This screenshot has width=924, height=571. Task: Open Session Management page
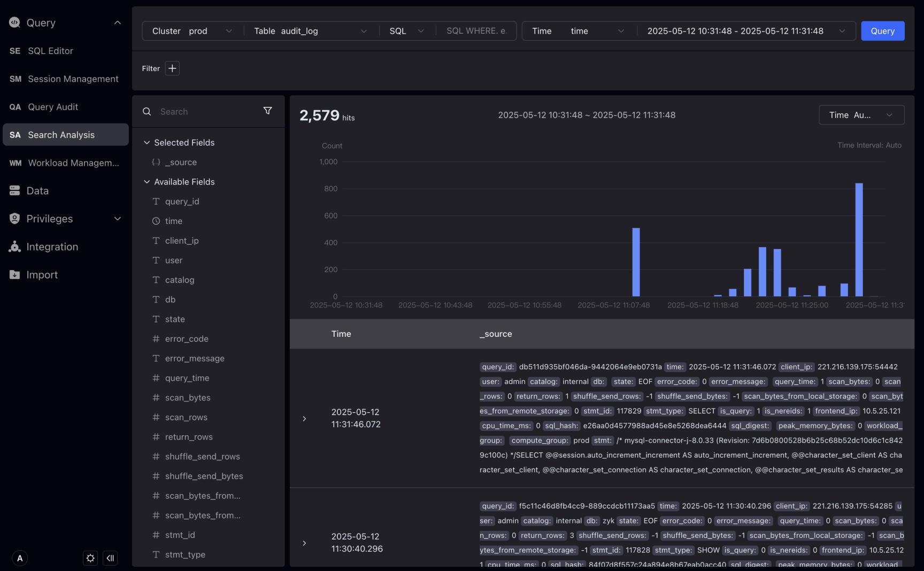click(73, 79)
